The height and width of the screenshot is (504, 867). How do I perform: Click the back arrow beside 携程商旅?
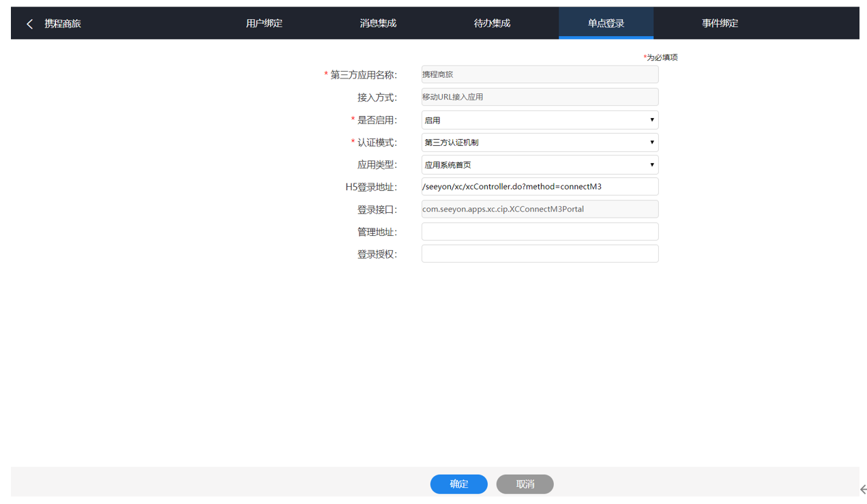coord(29,24)
